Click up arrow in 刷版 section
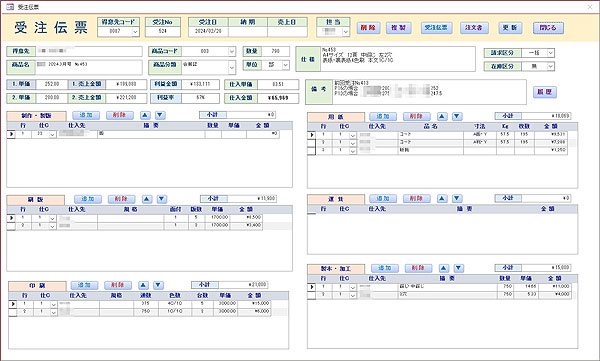The height and width of the screenshot is (361, 600). click(147, 199)
